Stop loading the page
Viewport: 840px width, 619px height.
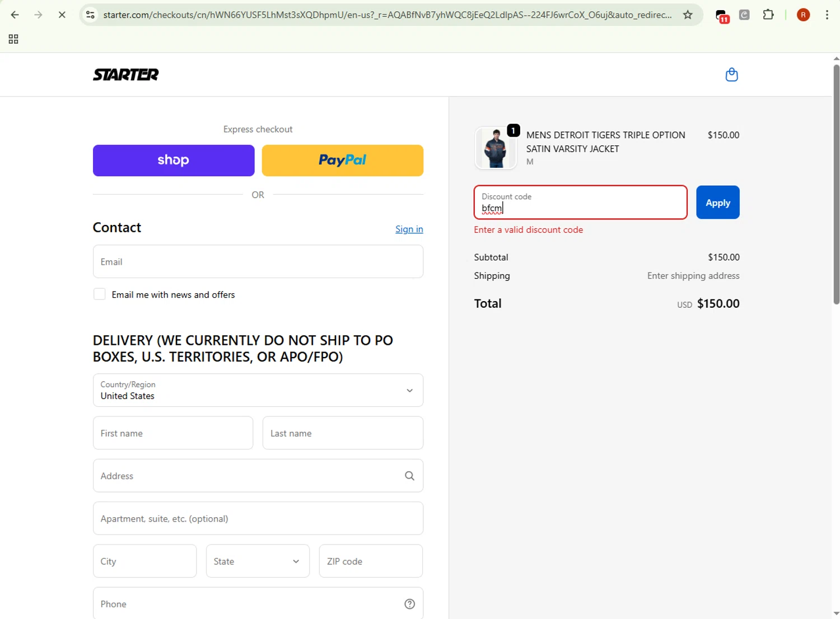click(62, 15)
